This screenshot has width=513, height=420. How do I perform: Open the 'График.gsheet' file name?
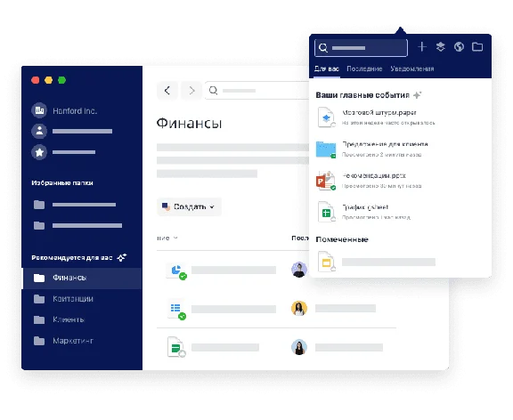[365, 207]
